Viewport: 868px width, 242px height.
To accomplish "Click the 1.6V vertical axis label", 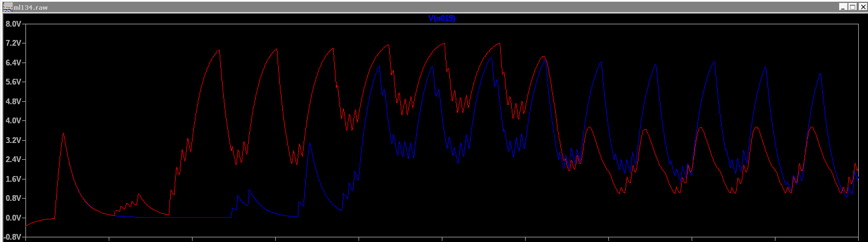I will tap(13, 179).
